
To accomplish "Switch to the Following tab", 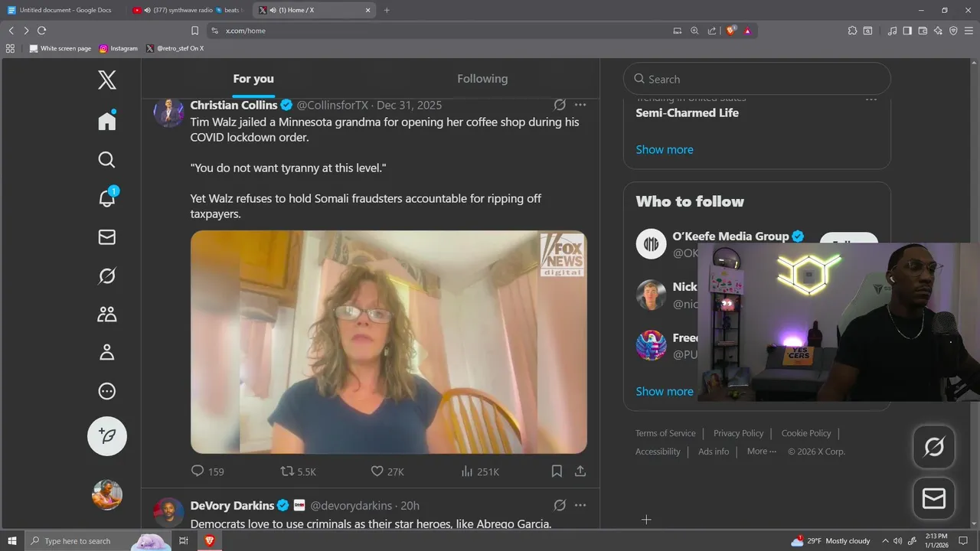I will point(482,79).
